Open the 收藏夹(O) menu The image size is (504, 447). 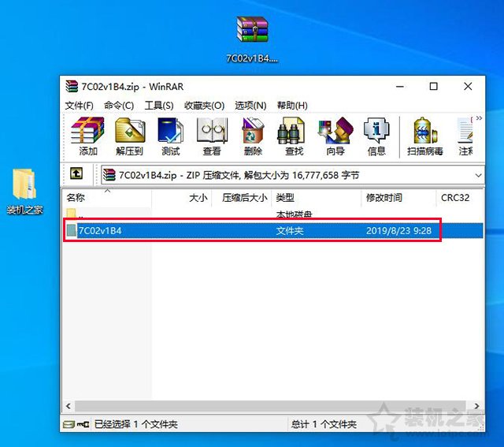click(x=204, y=105)
